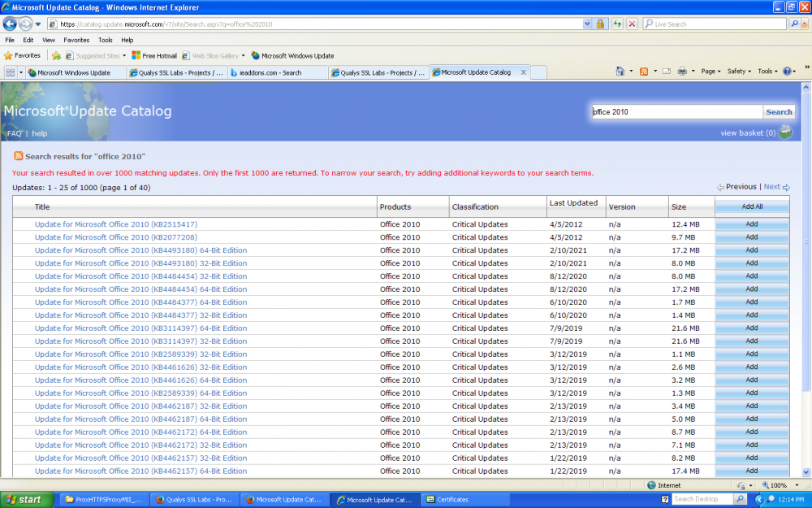Expand the Safety dropdown menu
Image resolution: width=812 pixels, height=508 pixels.
(739, 72)
